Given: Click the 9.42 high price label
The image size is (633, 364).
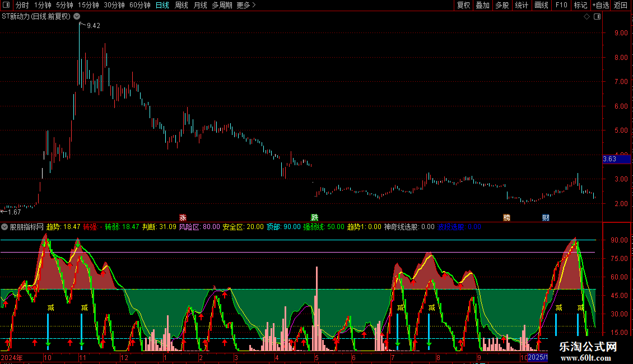Looking at the screenshot, I should (x=93, y=25).
